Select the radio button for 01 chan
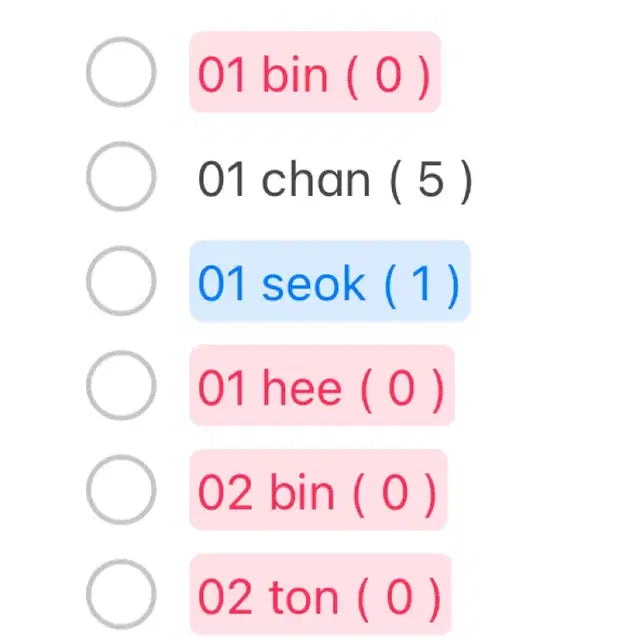This screenshot has width=640, height=640. click(x=120, y=177)
